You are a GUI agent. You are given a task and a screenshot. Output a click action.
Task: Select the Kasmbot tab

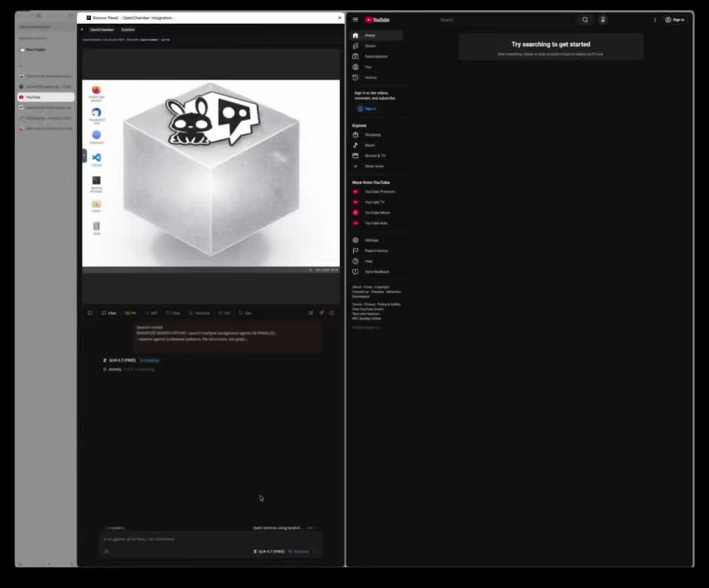(x=128, y=30)
